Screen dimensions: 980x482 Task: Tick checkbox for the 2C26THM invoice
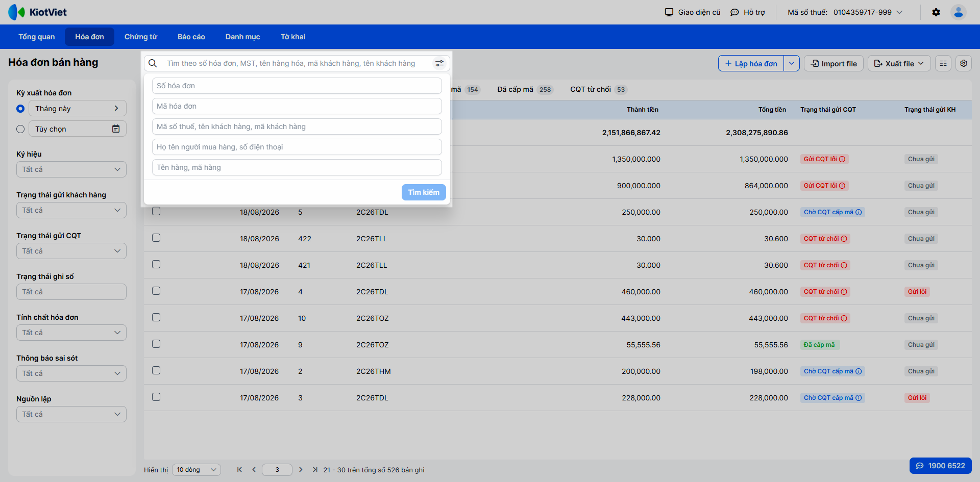point(156,370)
